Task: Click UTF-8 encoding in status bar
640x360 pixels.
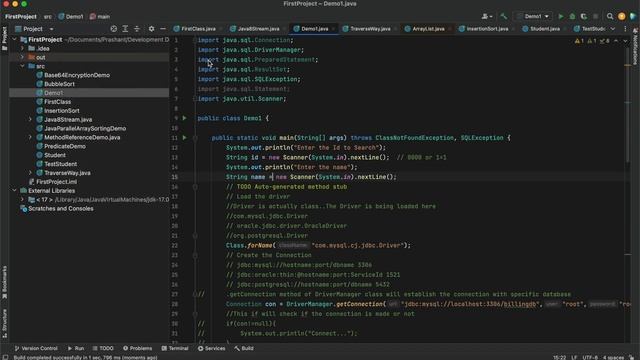Action: pos(590,357)
